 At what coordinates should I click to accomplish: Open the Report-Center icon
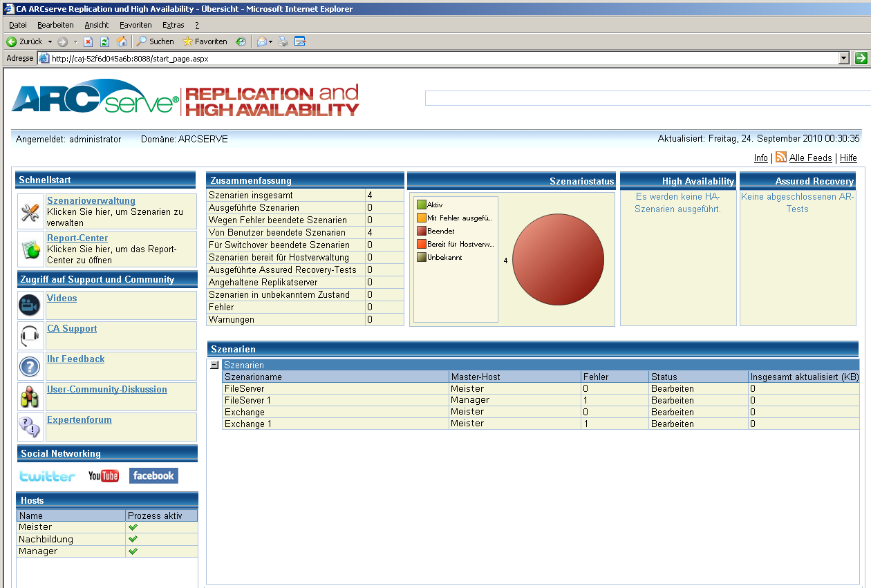[x=30, y=249]
